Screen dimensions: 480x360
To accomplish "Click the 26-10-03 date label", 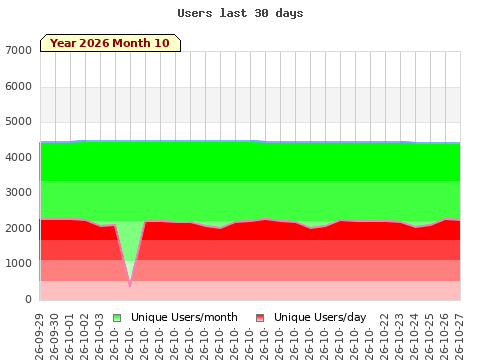I will 99,337.
